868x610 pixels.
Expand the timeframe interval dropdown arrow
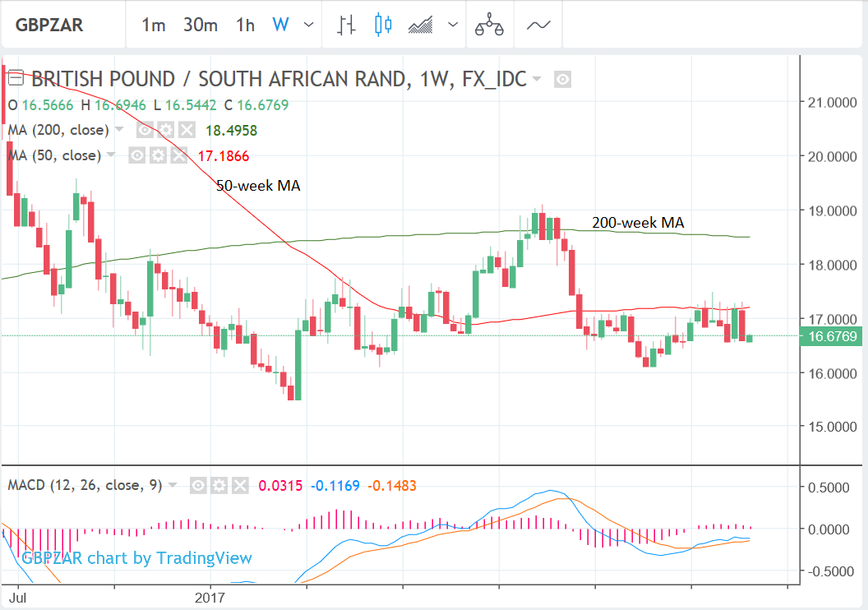(308, 25)
